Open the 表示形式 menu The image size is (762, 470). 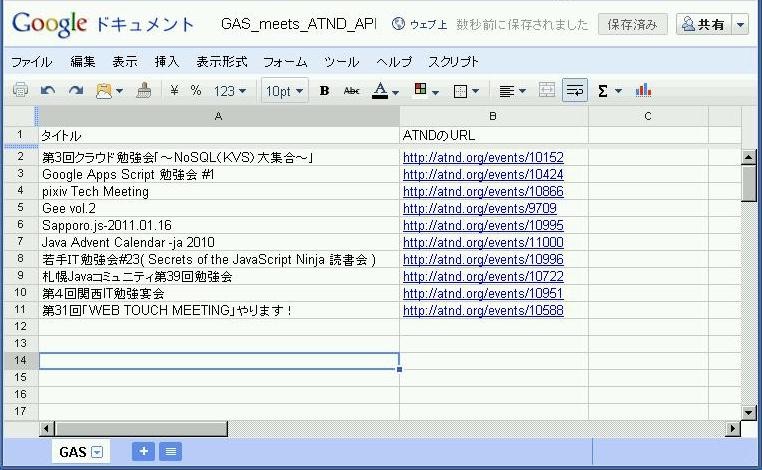pyautogui.click(x=222, y=62)
